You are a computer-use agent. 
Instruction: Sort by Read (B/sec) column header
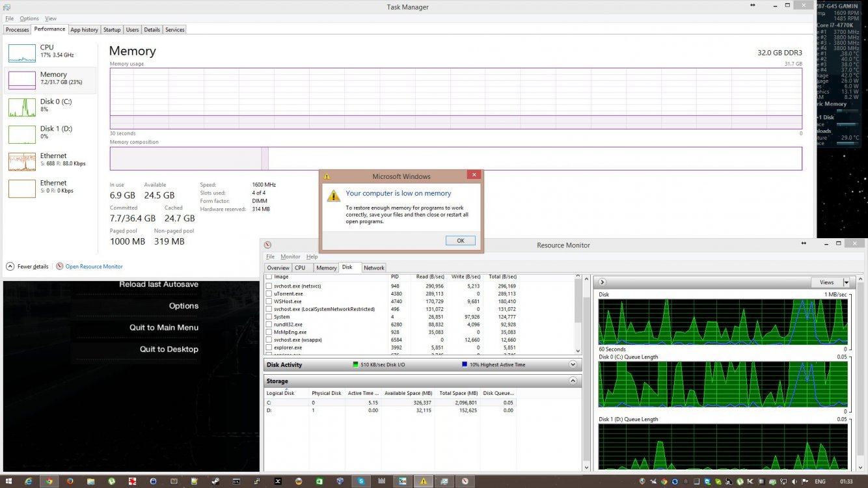[430, 277]
